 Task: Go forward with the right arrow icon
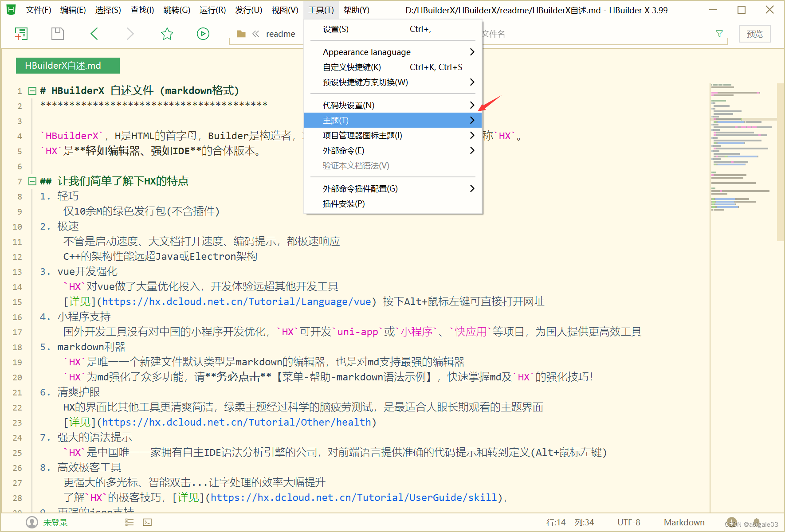[x=130, y=34]
